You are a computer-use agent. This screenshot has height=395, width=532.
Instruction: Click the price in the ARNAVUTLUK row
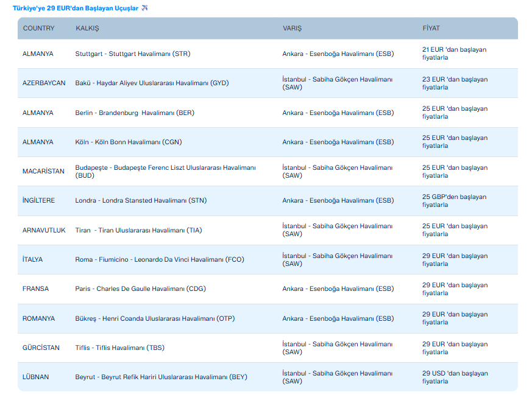click(x=455, y=230)
